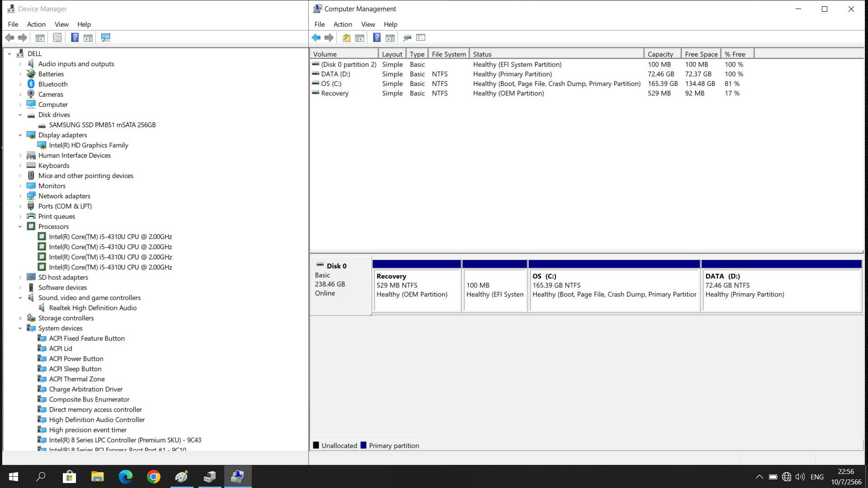Show hidden tray icons chevron
This screenshot has width=868, height=488.
pos(759,477)
